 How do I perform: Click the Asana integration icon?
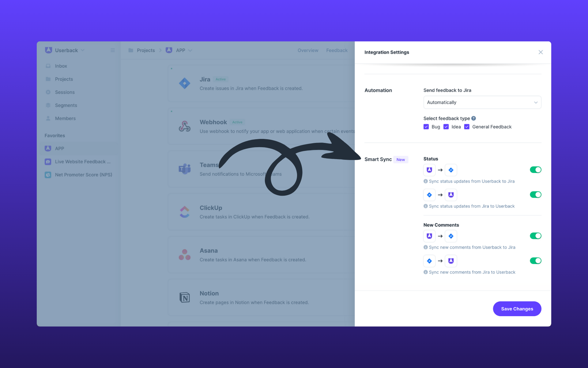(183, 255)
